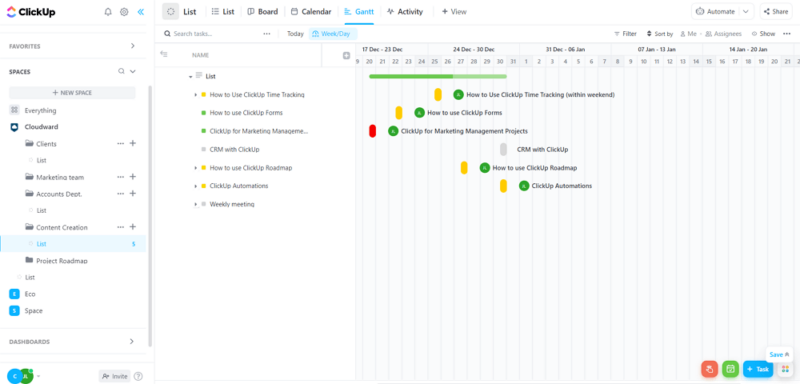Toggle the Me filter

point(688,34)
